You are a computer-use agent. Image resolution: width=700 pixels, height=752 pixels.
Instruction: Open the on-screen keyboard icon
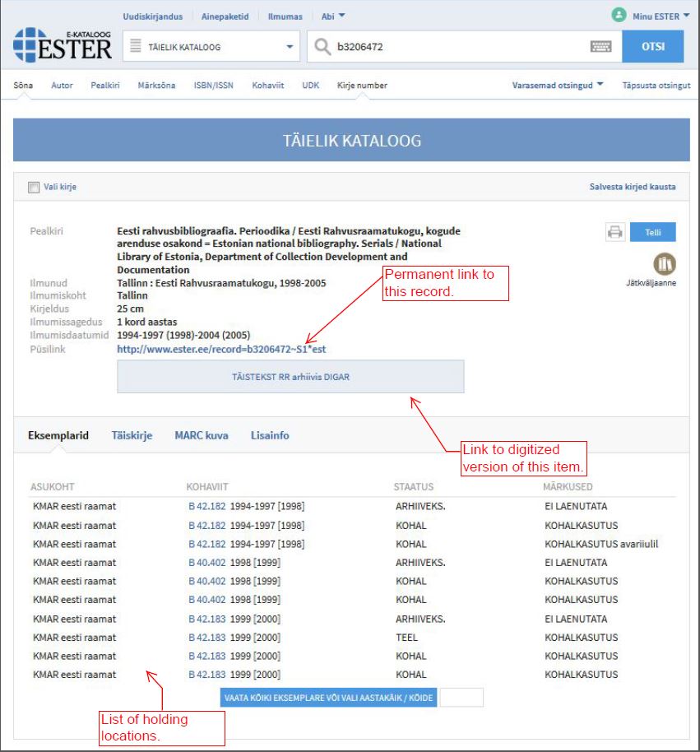(x=601, y=47)
